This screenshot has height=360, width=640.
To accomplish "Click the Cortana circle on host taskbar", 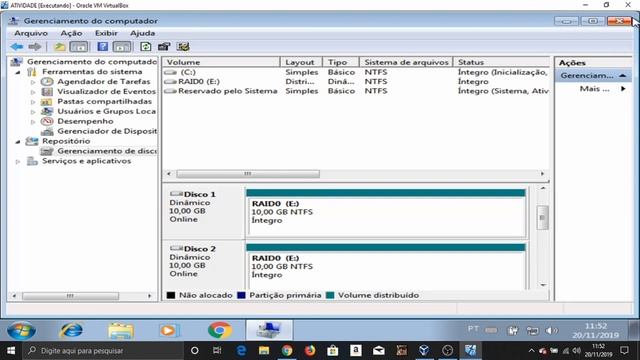I will 195,350.
